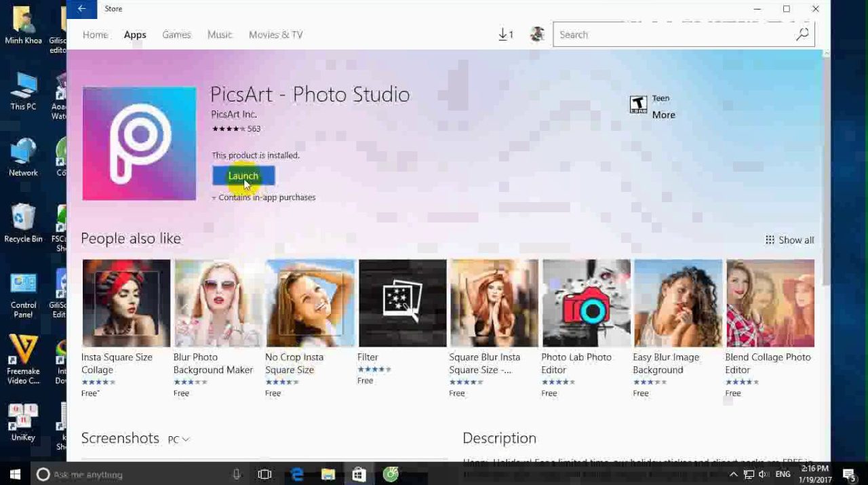Open the downloads indicator icon

pos(505,35)
